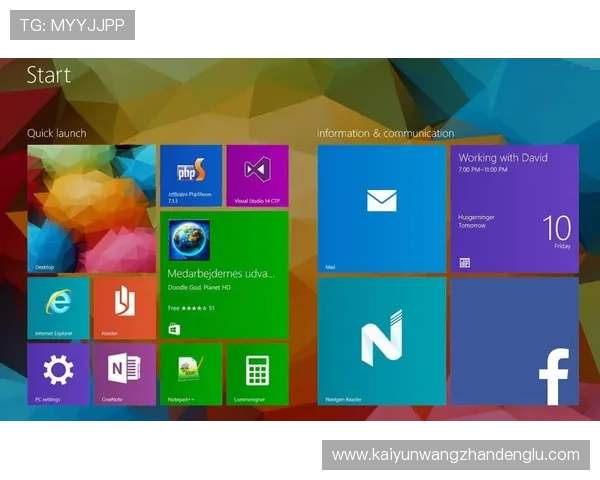Open the orange Reader app tile
600x480 pixels.
(x=124, y=307)
